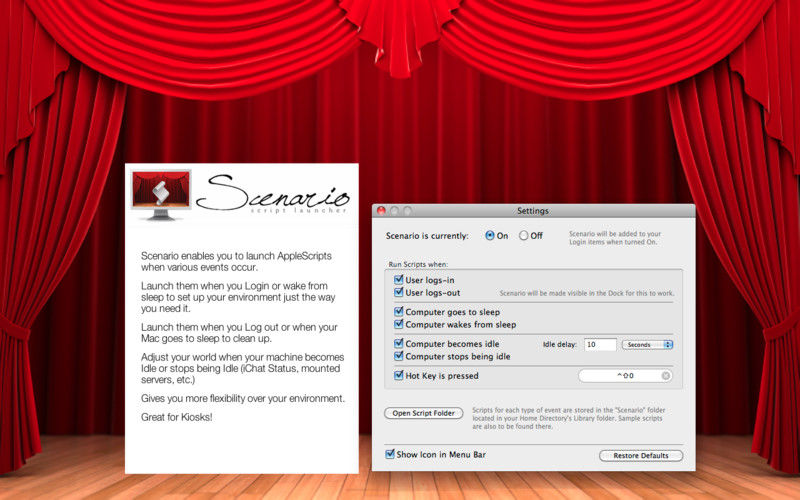Viewport: 800px width, 500px height.
Task: Uncheck Computer becomes idle option
Action: 399,344
